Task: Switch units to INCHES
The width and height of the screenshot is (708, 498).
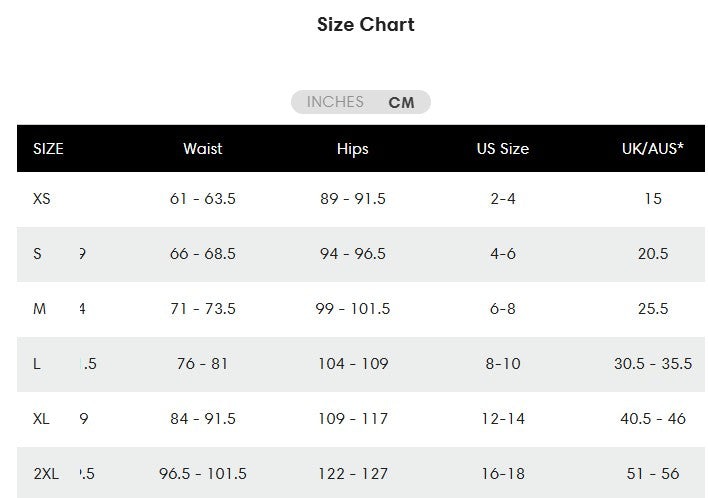Action: [335, 102]
